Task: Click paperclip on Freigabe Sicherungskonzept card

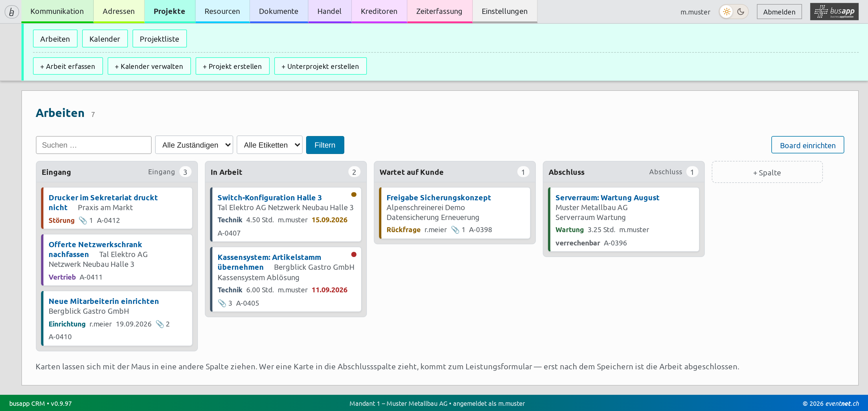Action: [455, 230]
